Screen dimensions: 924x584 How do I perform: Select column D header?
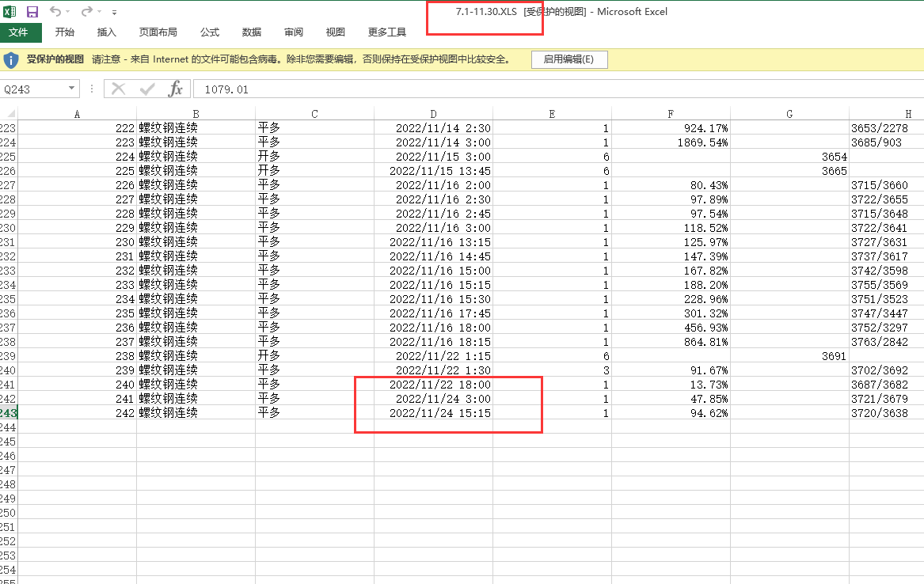433,114
